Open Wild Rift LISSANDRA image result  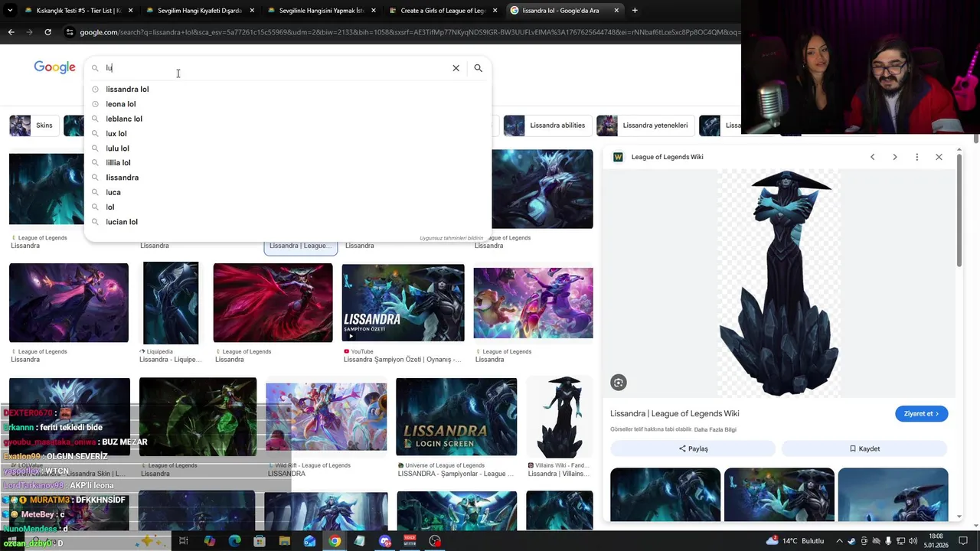pos(326,417)
